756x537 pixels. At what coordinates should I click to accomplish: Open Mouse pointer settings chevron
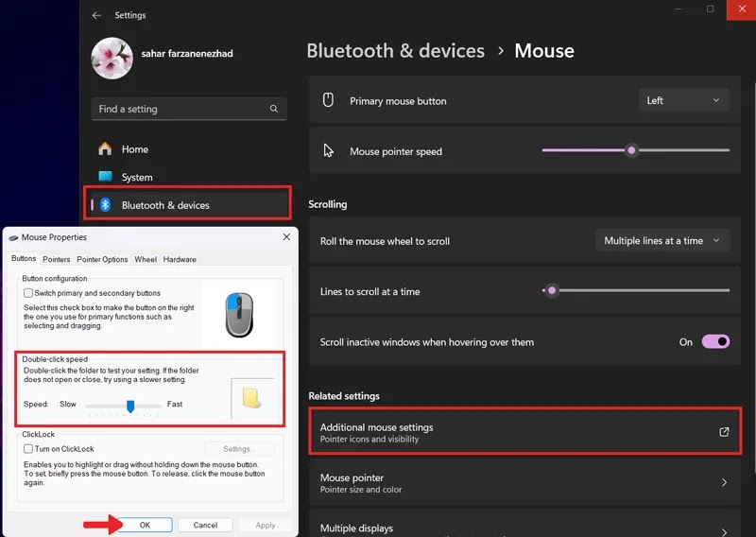724,482
